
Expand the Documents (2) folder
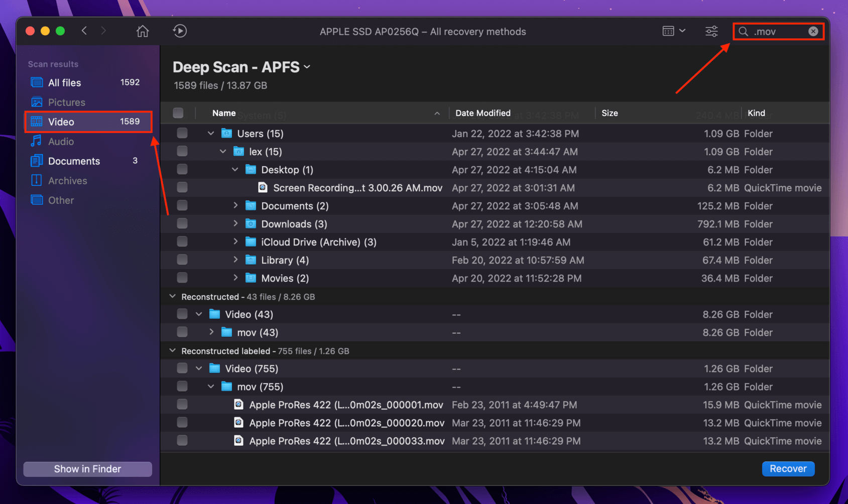click(235, 205)
